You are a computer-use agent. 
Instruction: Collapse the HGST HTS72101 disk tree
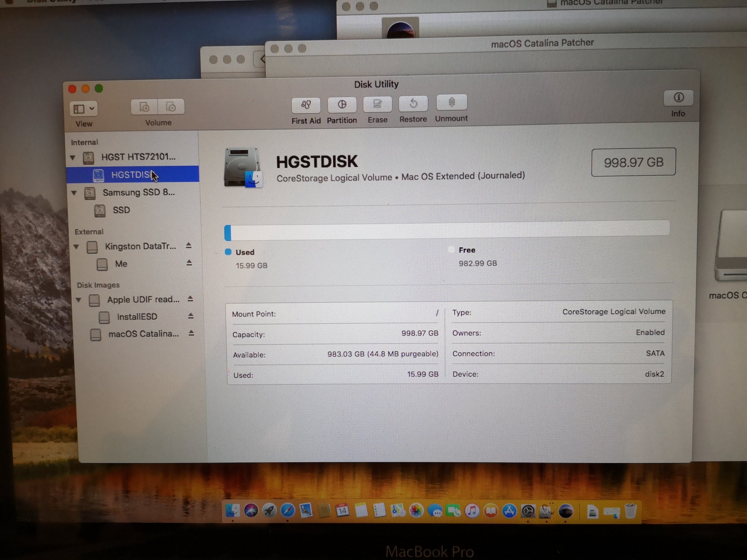click(73, 158)
